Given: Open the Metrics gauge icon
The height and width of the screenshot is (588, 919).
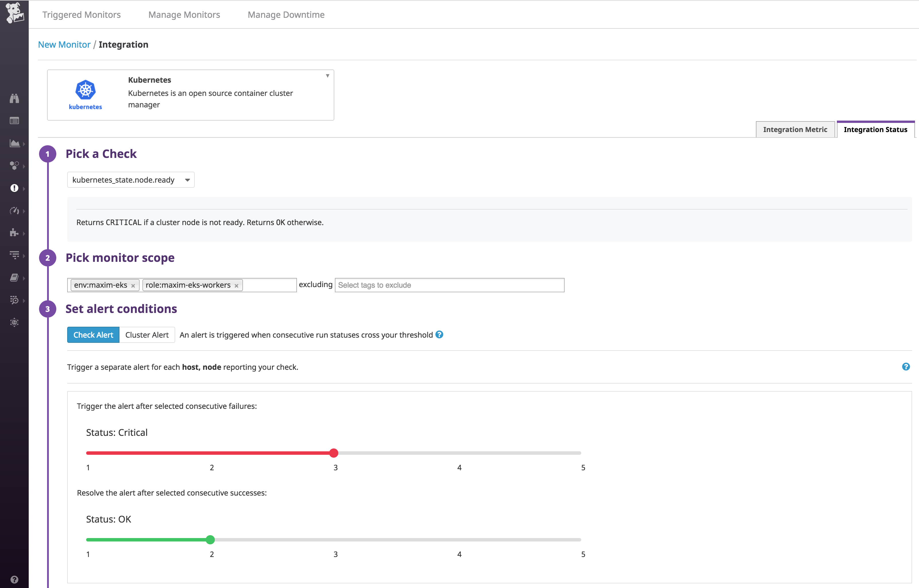Looking at the screenshot, I should click(x=15, y=210).
